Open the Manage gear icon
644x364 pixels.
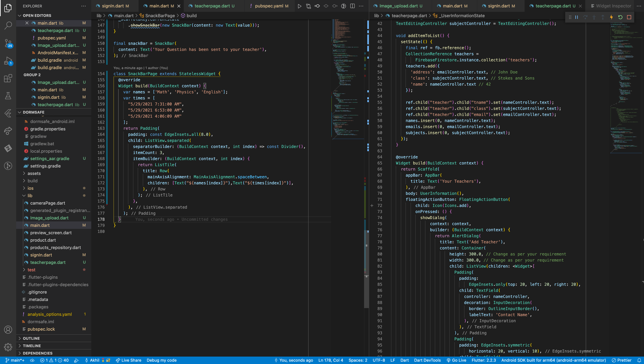click(8, 347)
